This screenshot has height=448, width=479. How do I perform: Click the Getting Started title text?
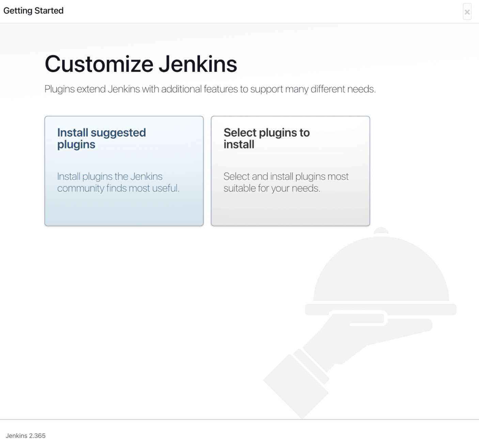click(33, 11)
